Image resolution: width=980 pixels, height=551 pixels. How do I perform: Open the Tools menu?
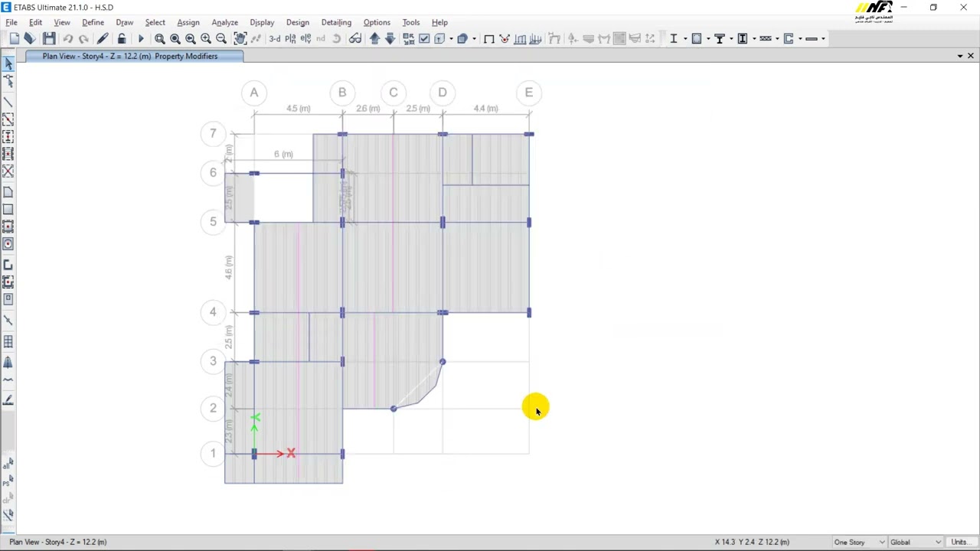[x=411, y=22]
